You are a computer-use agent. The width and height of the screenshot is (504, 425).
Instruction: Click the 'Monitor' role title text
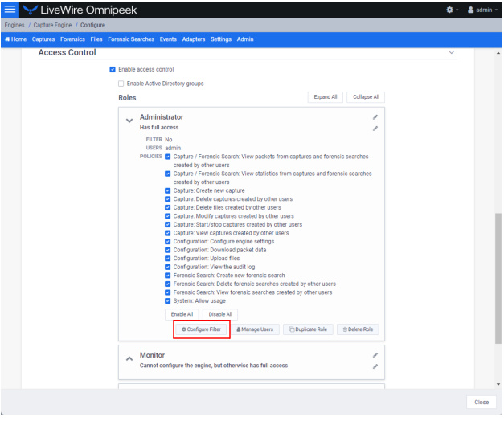tap(152, 355)
